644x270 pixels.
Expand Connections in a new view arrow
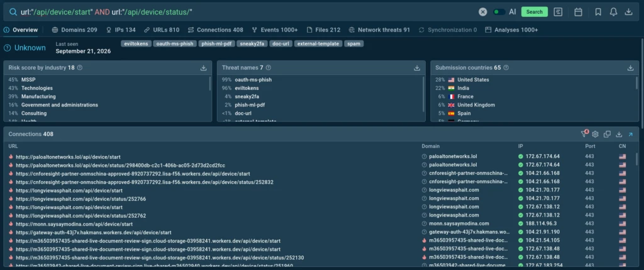[630, 135]
